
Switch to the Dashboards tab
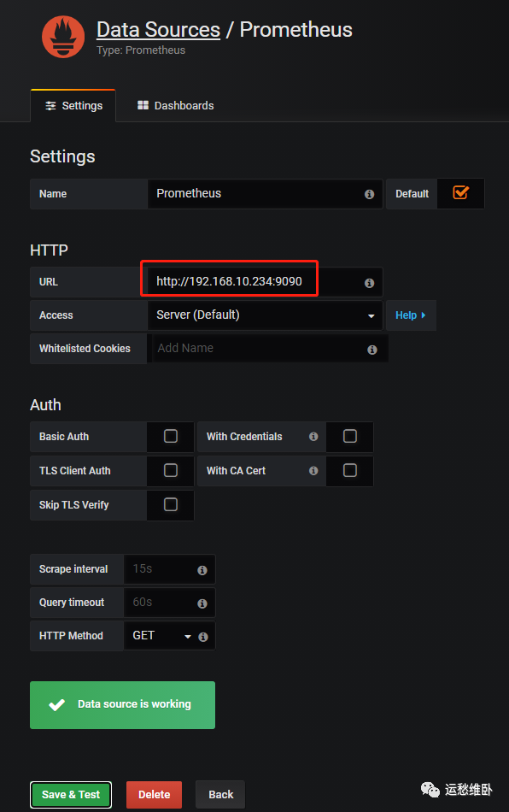pyautogui.click(x=176, y=106)
